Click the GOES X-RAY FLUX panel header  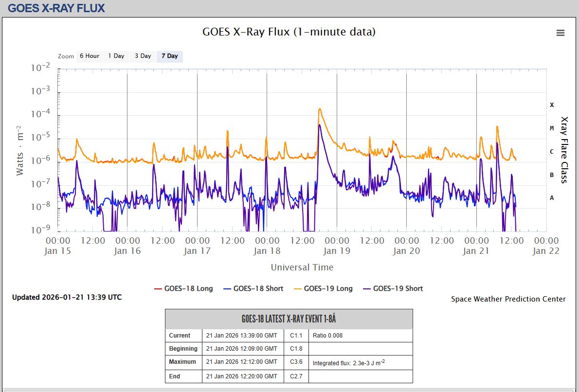point(56,8)
